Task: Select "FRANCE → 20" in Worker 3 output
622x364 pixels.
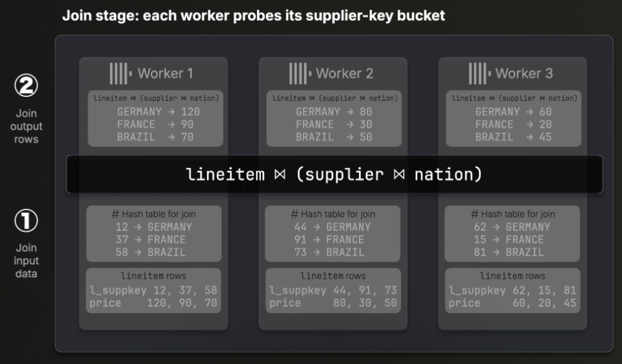Action: tap(513, 124)
